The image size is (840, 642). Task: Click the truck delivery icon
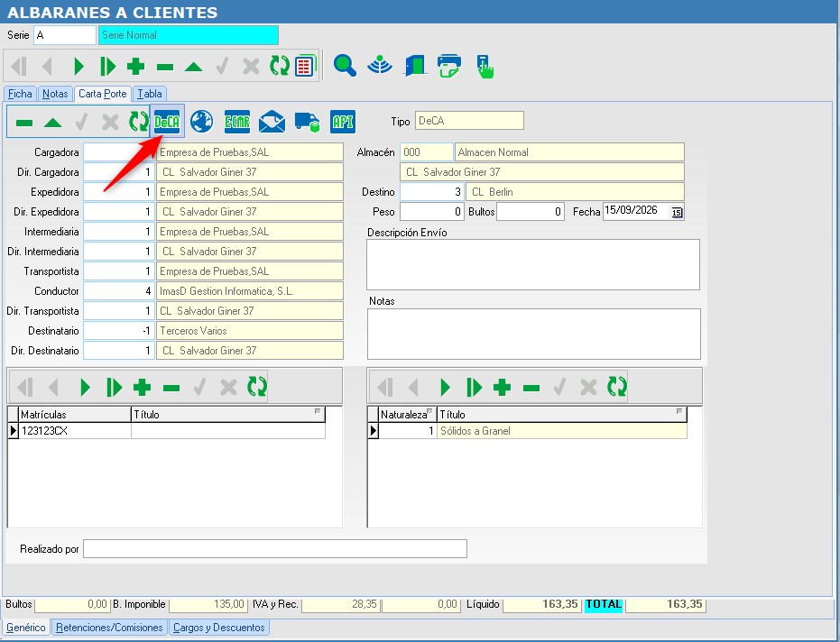(x=308, y=122)
